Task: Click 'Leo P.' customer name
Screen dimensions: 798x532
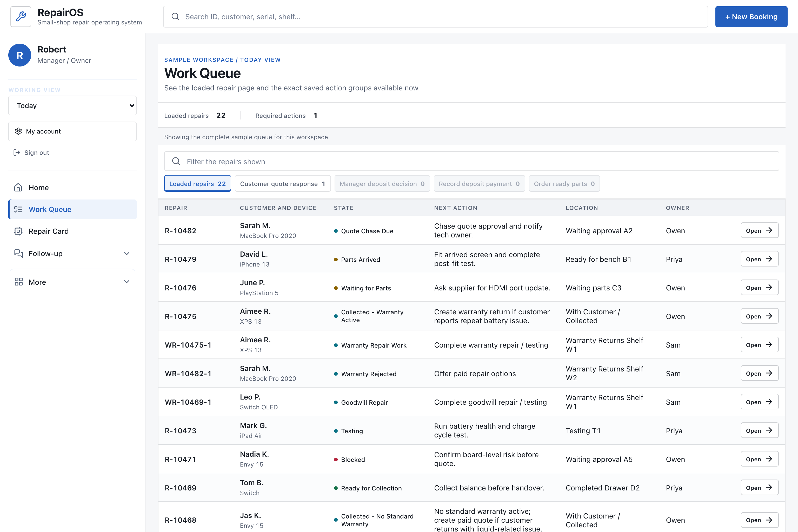Action: pyautogui.click(x=250, y=397)
